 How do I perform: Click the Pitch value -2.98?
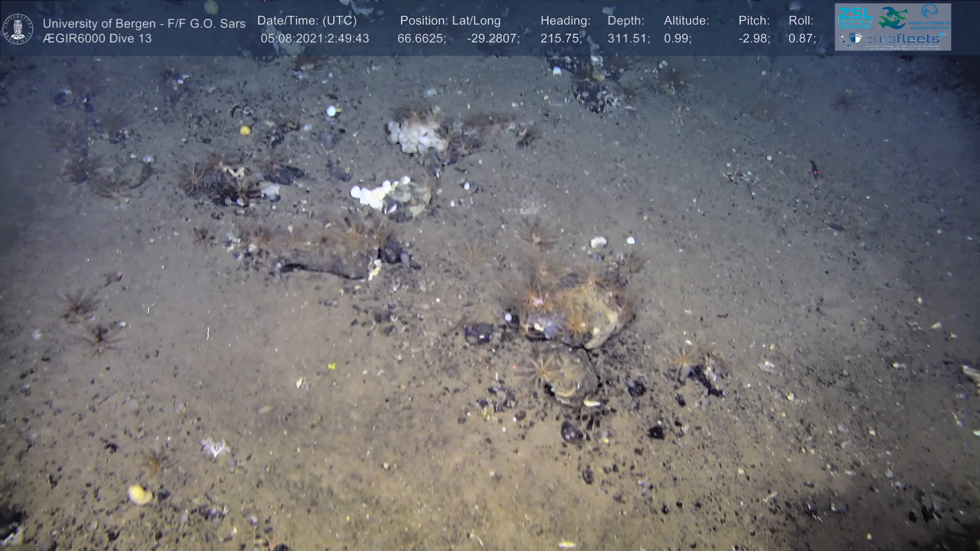coord(754,38)
